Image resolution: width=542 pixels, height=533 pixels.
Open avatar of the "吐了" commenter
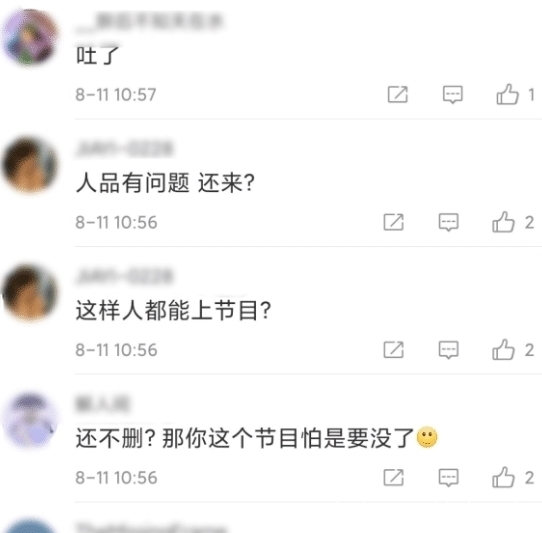pos(30,37)
